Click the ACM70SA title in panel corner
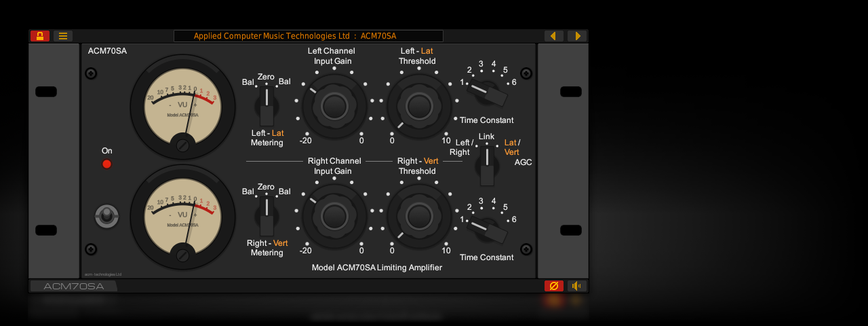Viewport: 868px width, 326px height. pyautogui.click(x=107, y=51)
